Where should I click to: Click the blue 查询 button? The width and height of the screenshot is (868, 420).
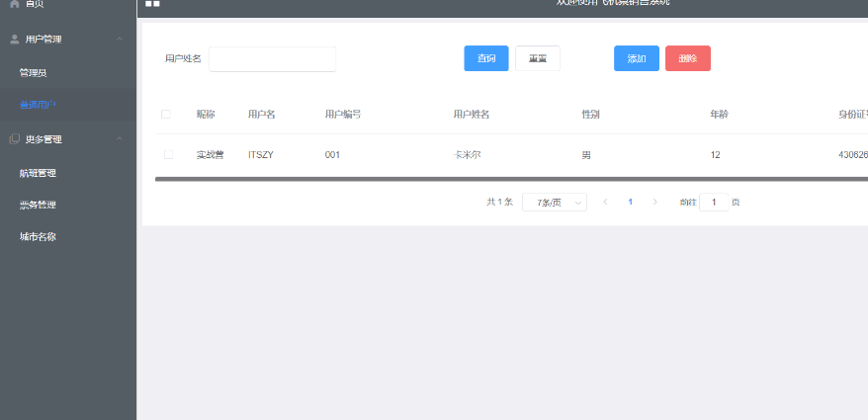(486, 58)
